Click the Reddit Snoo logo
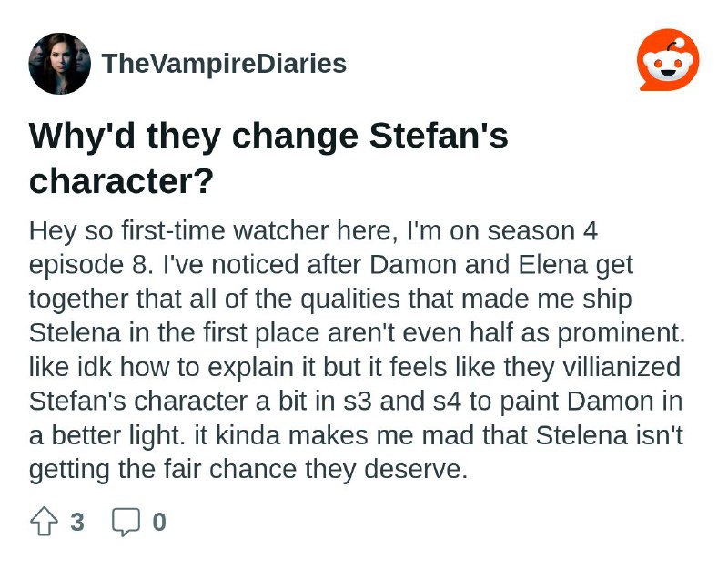This screenshot has height=570, width=728. coord(668,60)
